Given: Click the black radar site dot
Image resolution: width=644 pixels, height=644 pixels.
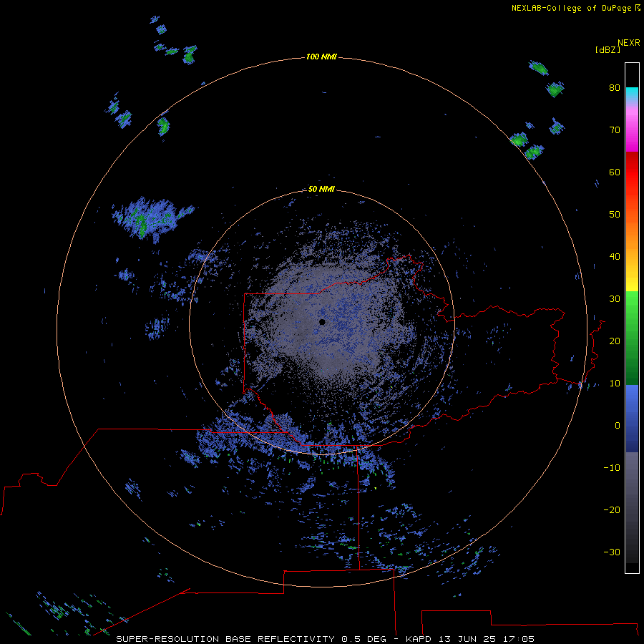Looking at the screenshot, I should click(x=322, y=322).
